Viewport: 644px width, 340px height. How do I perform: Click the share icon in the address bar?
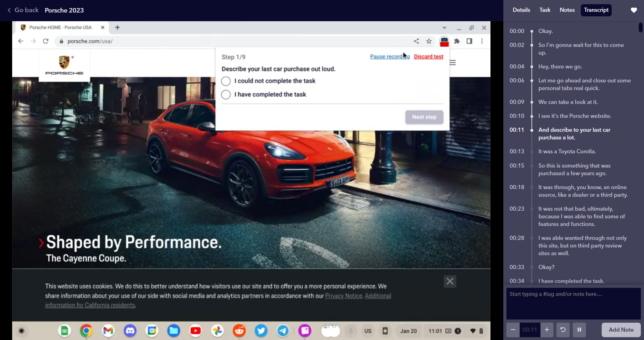[416, 41]
